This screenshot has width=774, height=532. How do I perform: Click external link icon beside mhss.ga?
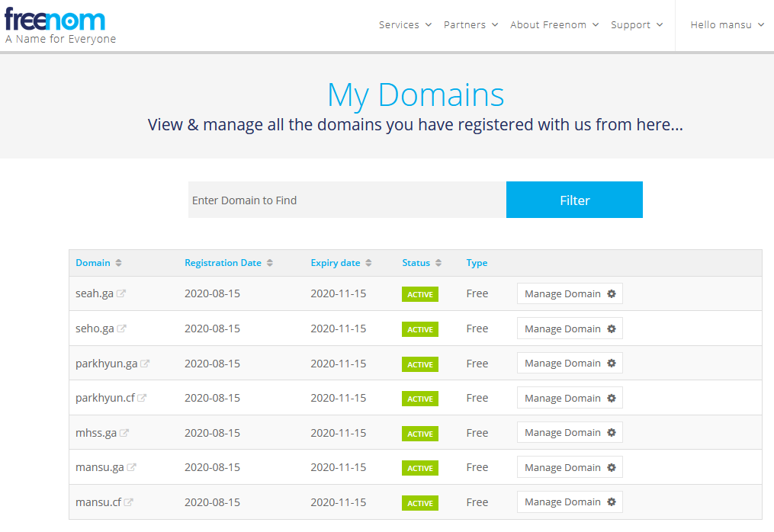pos(124,433)
